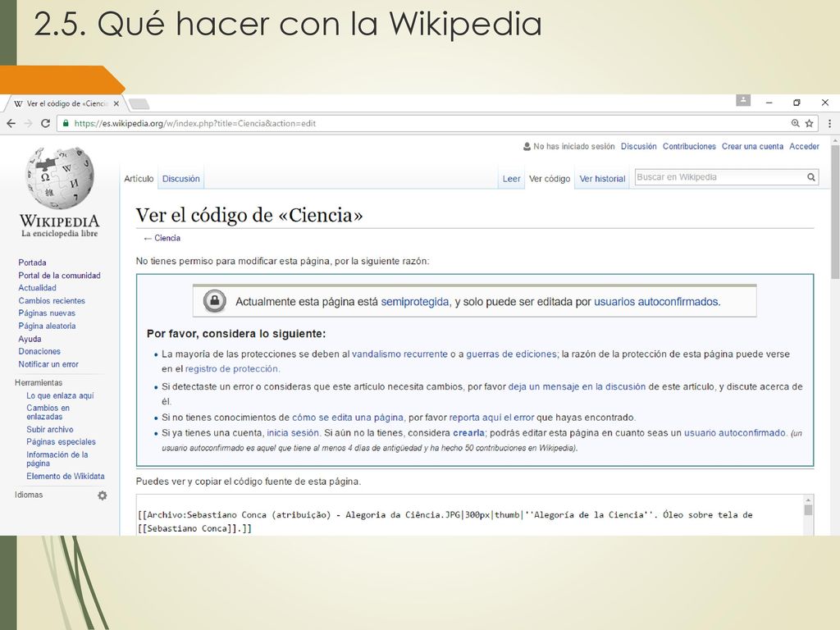Open the Ver historial tab
Viewport: 840px width, 630px height.
point(602,179)
